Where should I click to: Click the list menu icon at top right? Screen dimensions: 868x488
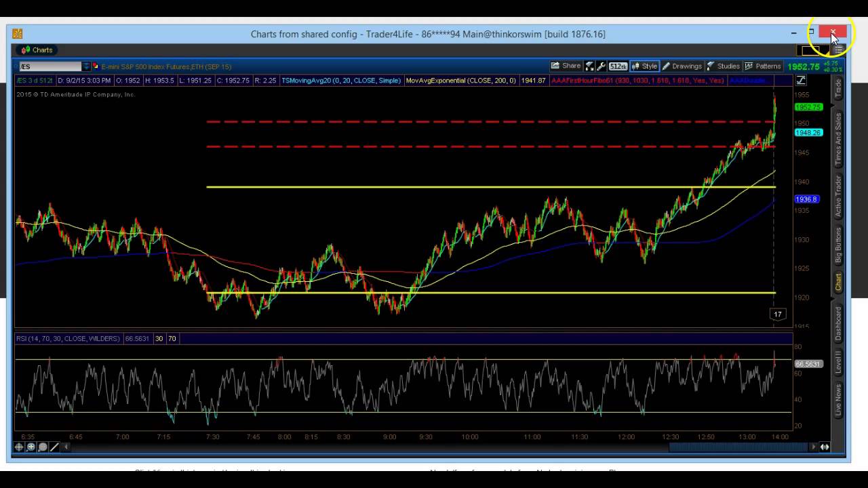(838, 50)
